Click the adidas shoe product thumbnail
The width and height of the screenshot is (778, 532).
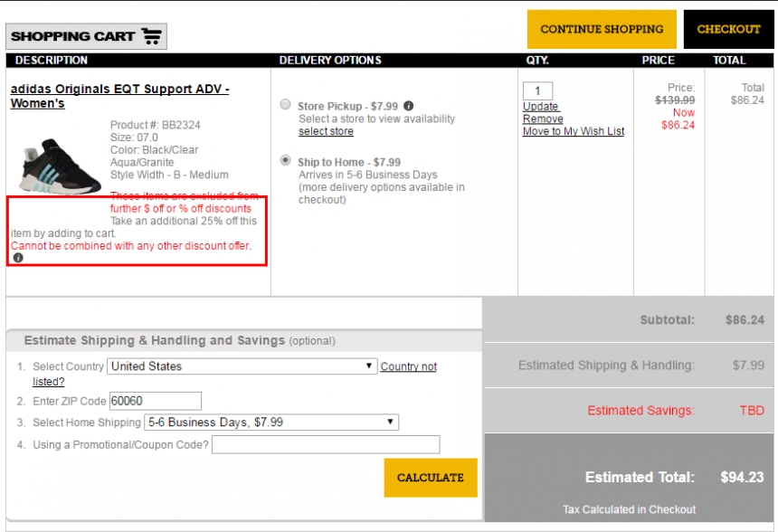pos(60,166)
